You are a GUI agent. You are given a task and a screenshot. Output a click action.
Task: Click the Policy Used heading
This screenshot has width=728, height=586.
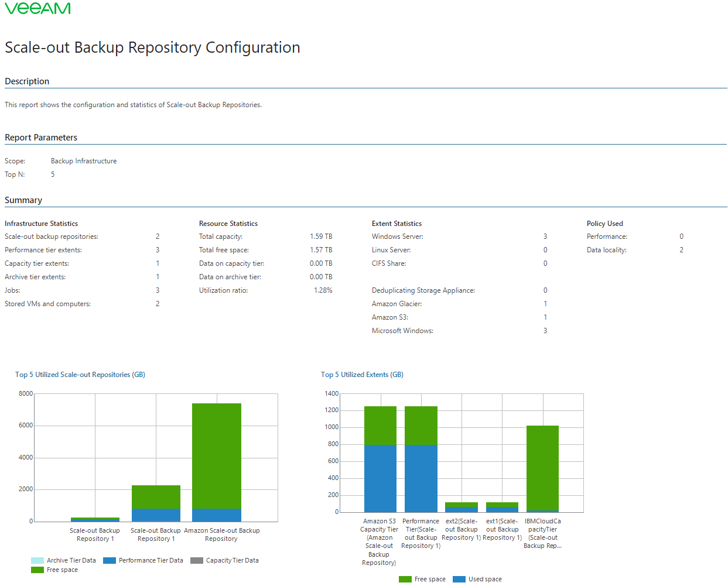click(605, 224)
